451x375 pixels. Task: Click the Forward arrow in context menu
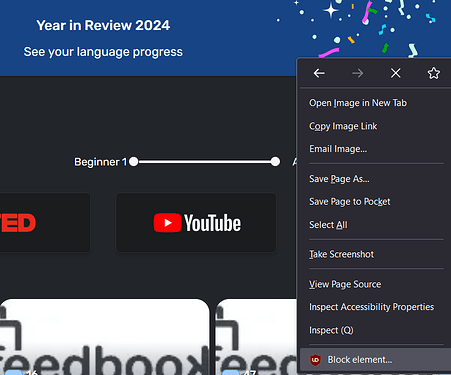(357, 73)
